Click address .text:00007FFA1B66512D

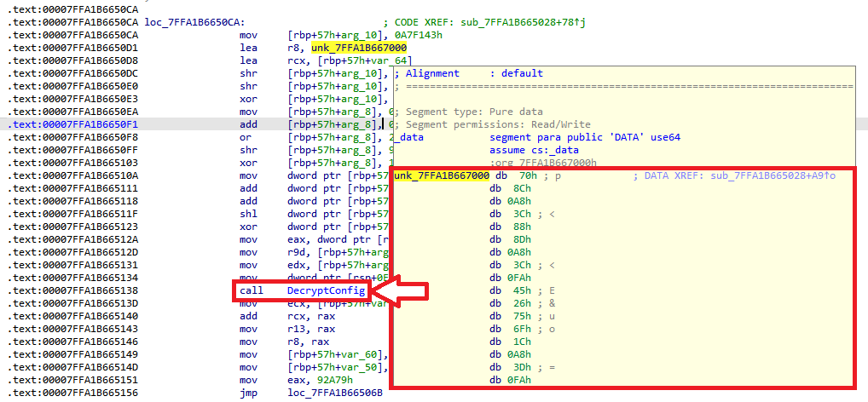73,253
